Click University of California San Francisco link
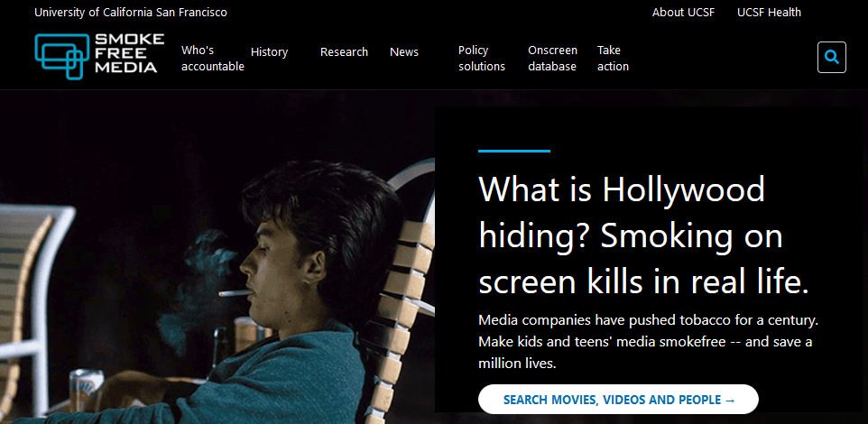Image resolution: width=868 pixels, height=424 pixels. (131, 12)
